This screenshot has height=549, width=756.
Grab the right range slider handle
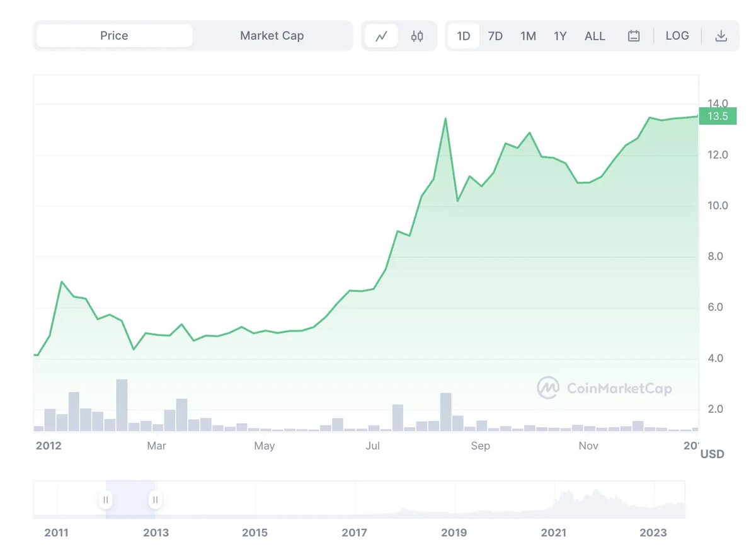[x=155, y=500]
